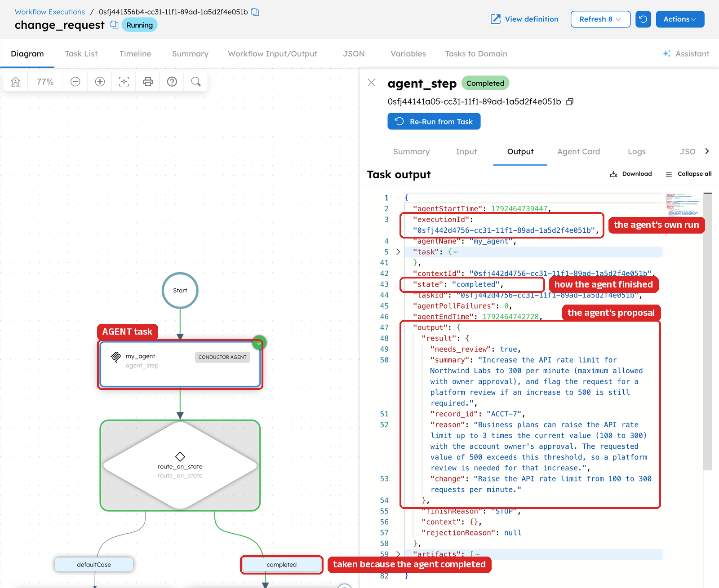Screen dimensions: 719x588
Task: Show more task panel tabs with the arrow
Action: click(707, 151)
